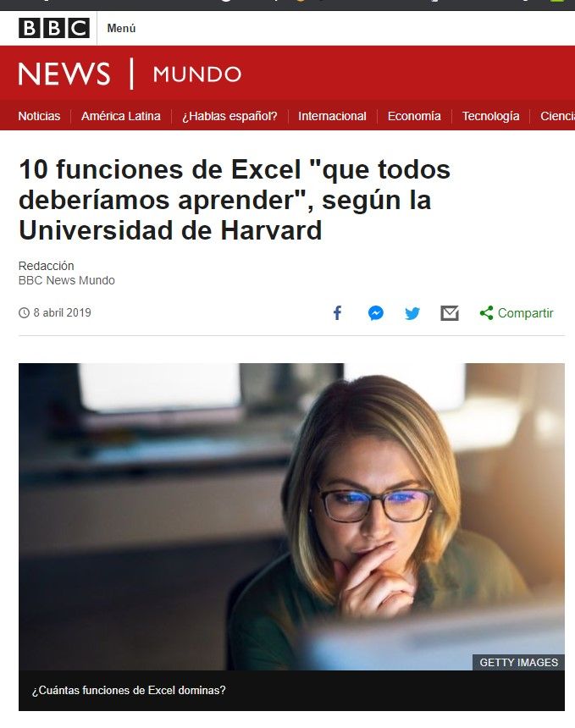Click the green share arrows icon
575x728 pixels.
click(486, 313)
